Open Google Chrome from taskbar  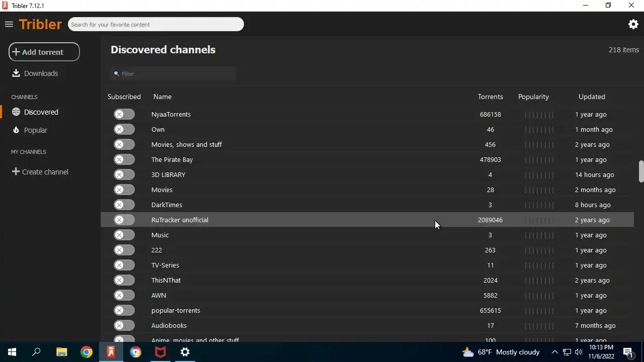[87, 352]
